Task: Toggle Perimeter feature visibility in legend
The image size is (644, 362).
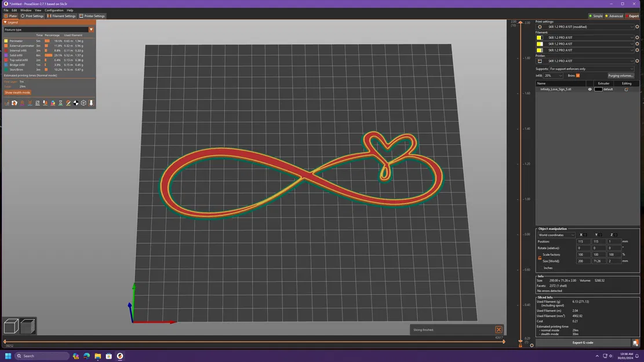Action: 16,41
